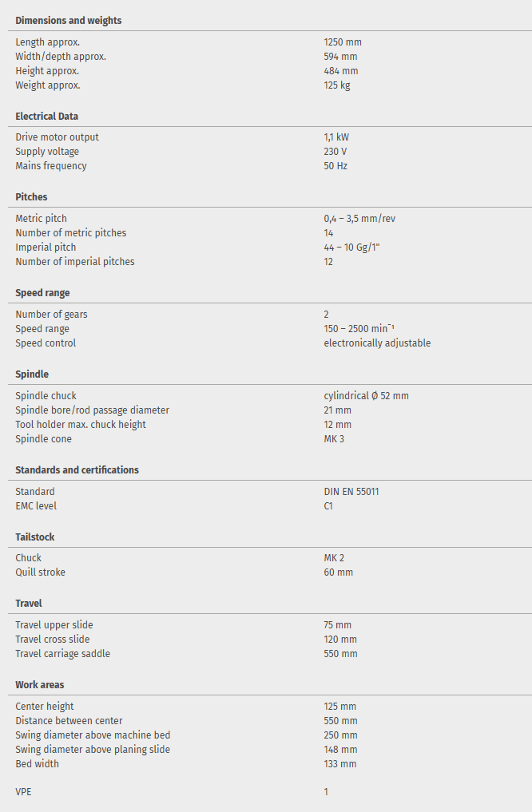
Task: Click the Tailstock section heading
Action: click(35, 537)
